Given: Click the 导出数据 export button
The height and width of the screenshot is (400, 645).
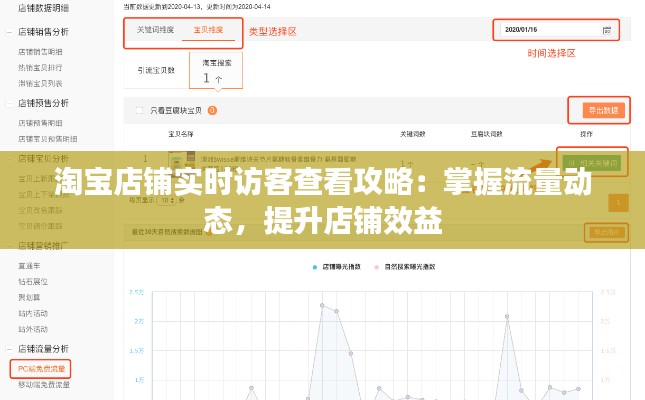Looking at the screenshot, I should pyautogui.click(x=597, y=110).
